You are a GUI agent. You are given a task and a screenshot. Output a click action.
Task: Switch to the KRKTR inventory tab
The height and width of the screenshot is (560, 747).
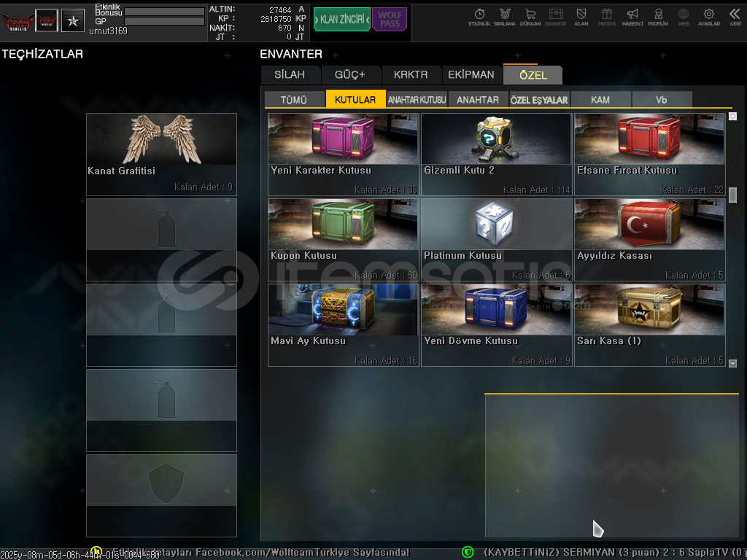click(411, 75)
